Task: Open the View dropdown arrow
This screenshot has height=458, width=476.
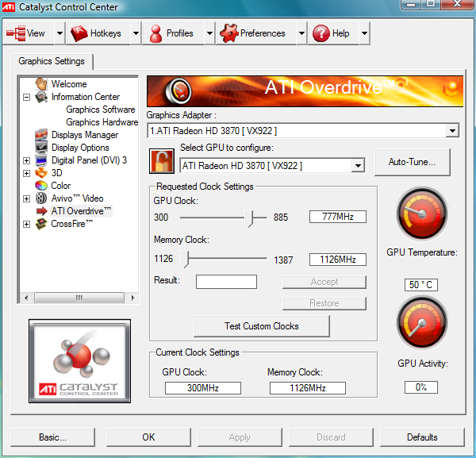Action: pyautogui.click(x=59, y=33)
